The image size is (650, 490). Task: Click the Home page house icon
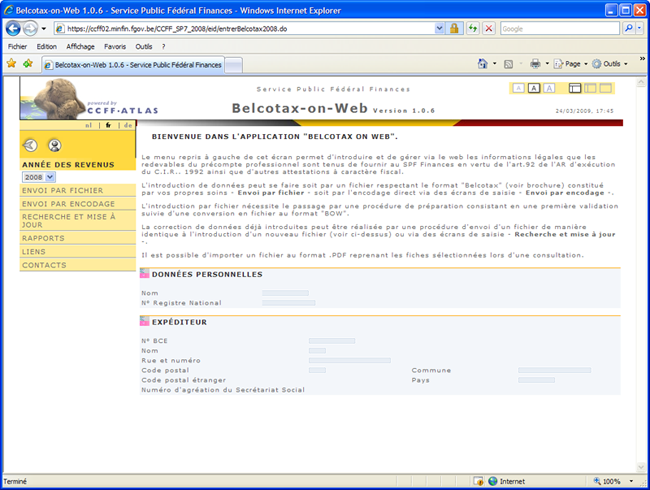pyautogui.click(x=483, y=63)
